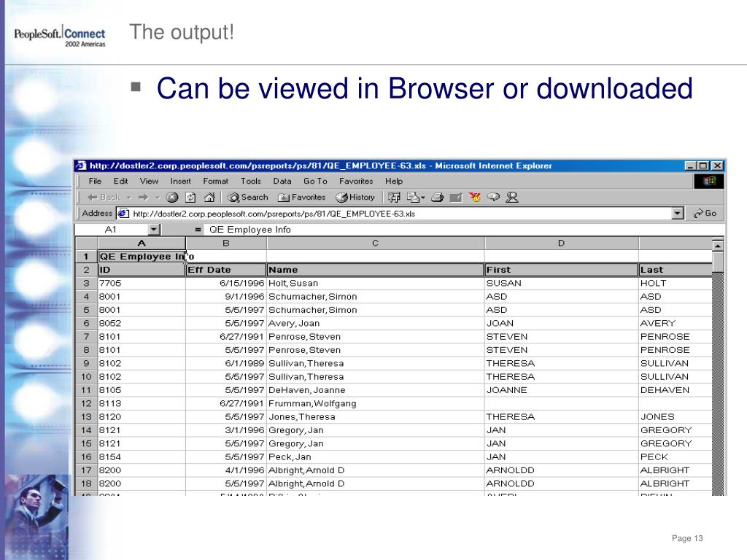The image size is (747, 560).
Task: Click the page icon in Address bar
Action: (123, 214)
